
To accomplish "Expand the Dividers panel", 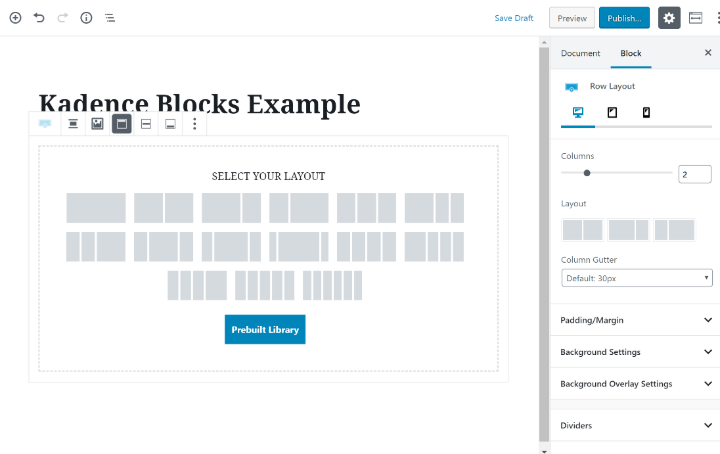I will point(636,426).
